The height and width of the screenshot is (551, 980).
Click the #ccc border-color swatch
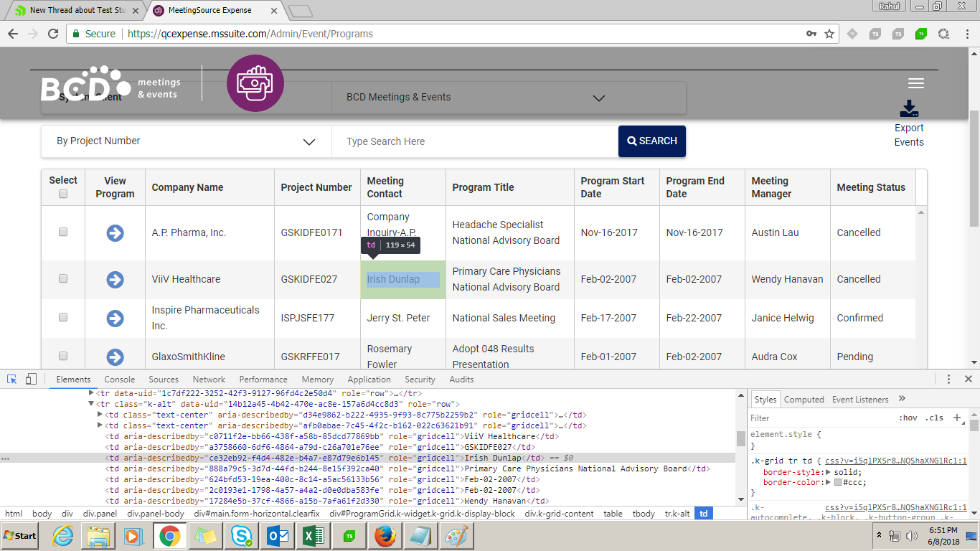point(837,483)
